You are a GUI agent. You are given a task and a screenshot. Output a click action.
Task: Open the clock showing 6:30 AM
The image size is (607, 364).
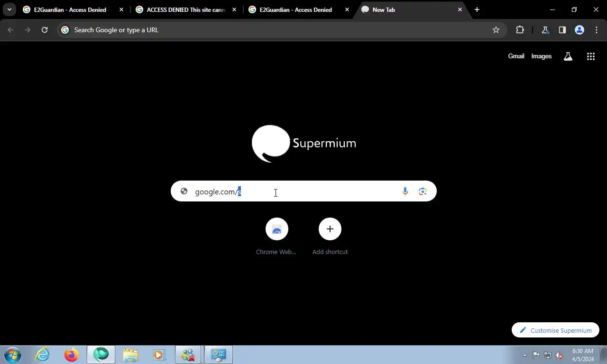583,355
